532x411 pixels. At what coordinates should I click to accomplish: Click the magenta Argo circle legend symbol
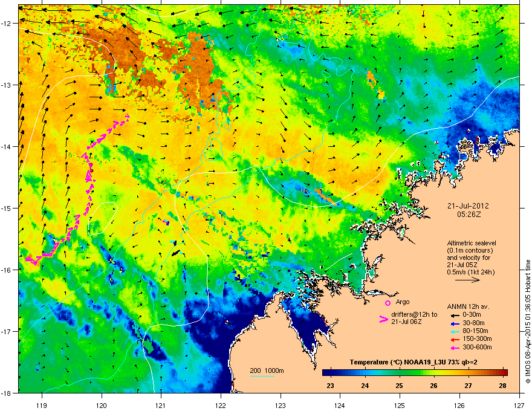click(x=388, y=303)
